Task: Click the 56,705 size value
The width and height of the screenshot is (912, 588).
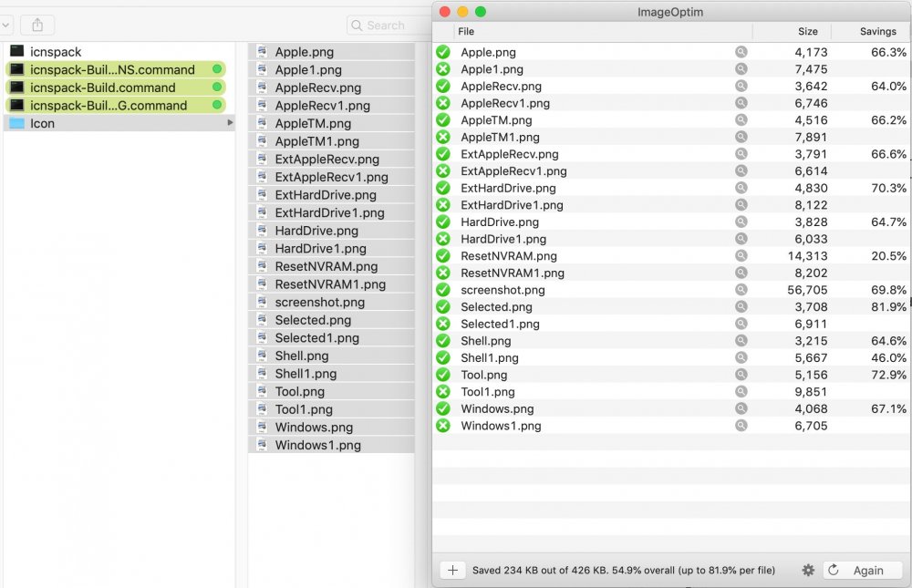Action: (807, 290)
